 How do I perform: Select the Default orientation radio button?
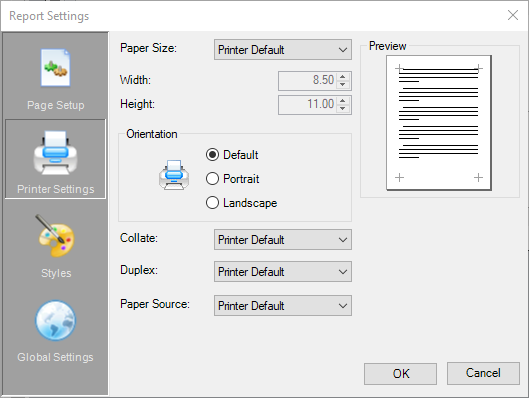(212, 155)
